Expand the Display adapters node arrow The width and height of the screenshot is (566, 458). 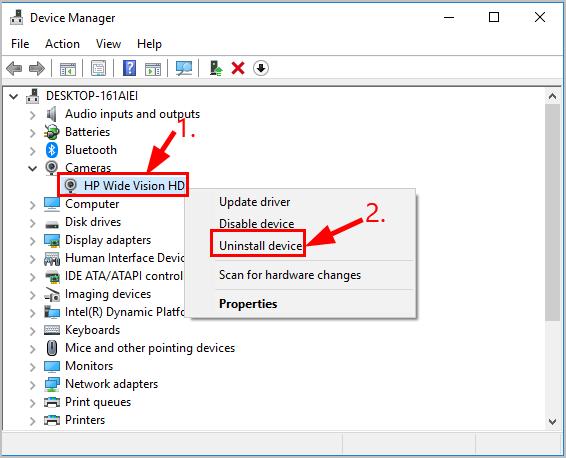point(32,241)
